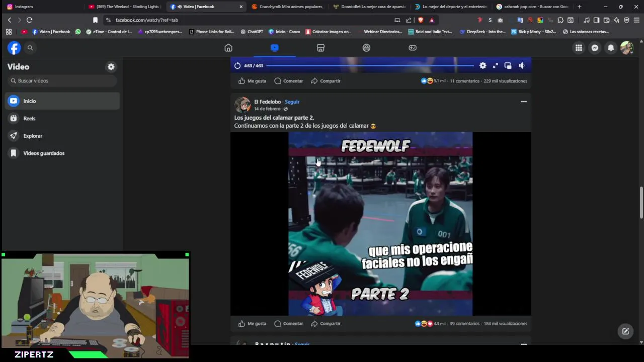Switch to the Crunchyroll tab
The image size is (644, 362).
coord(288,7)
